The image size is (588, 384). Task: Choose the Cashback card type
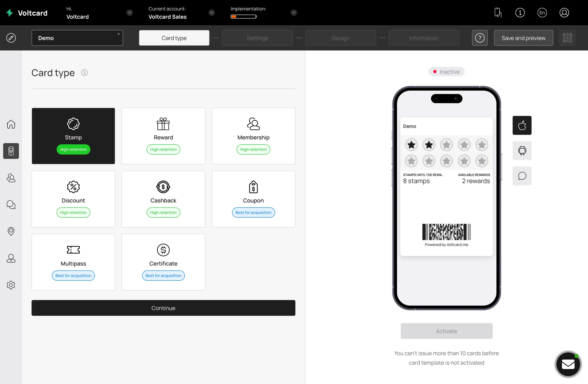(163, 199)
